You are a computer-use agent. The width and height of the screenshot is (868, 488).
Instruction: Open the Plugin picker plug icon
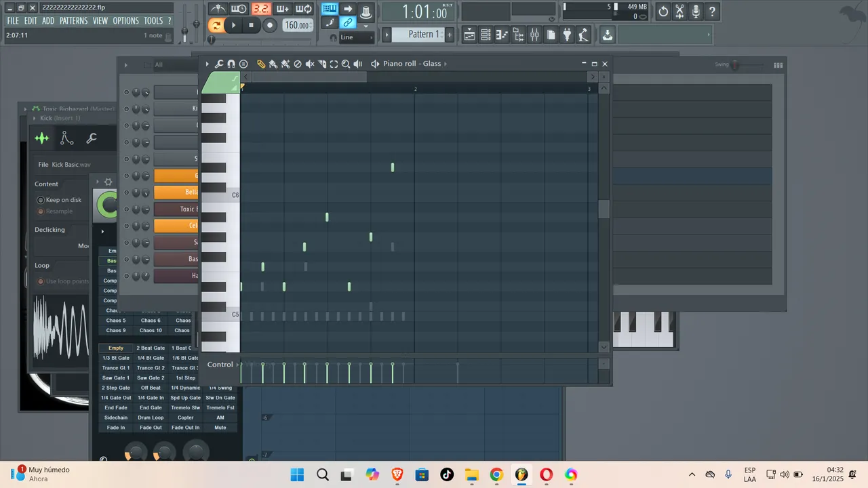pos(567,34)
